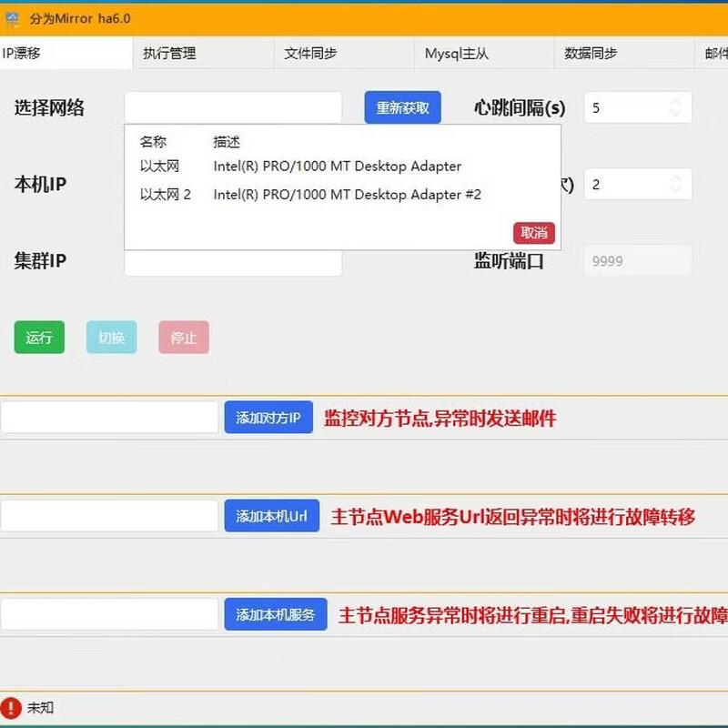
Task: Cancel the network list with 取消
Action: 534,233
